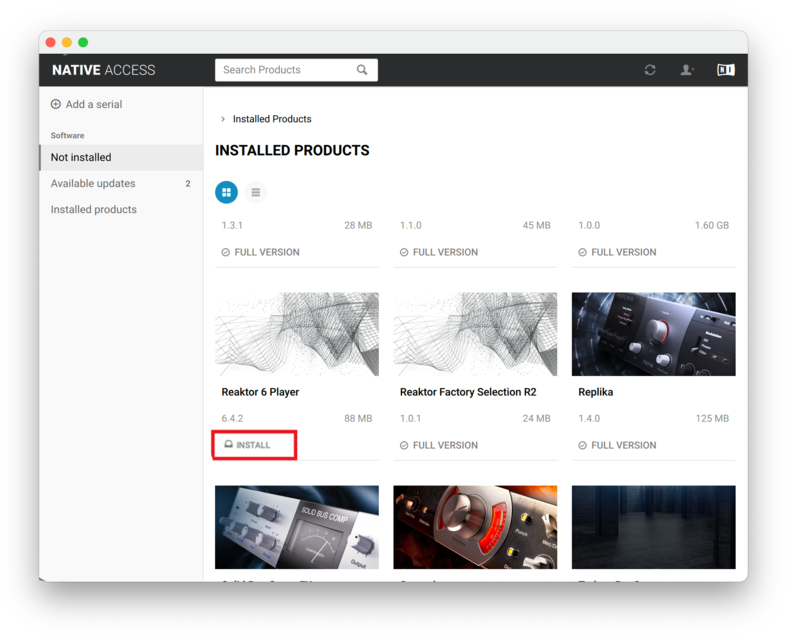Click the Reaktor 6 Player artwork
This screenshot has width=800, height=642.
coord(297,334)
